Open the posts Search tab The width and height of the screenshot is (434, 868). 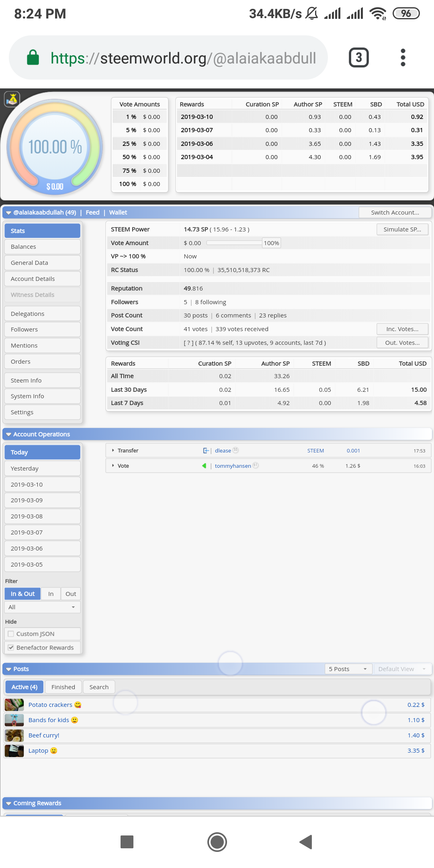(99, 687)
